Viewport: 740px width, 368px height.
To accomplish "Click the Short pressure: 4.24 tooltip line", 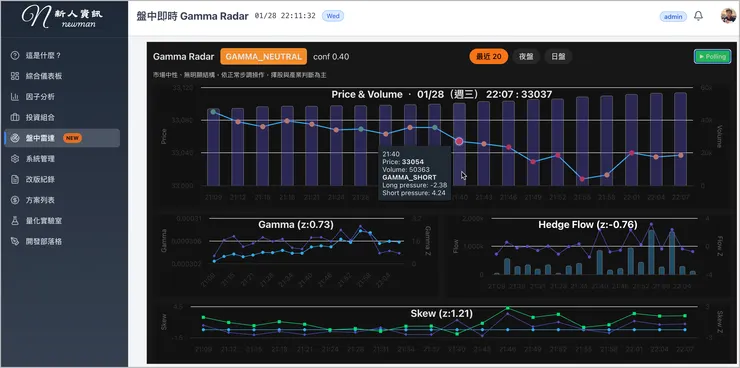I will click(x=414, y=193).
